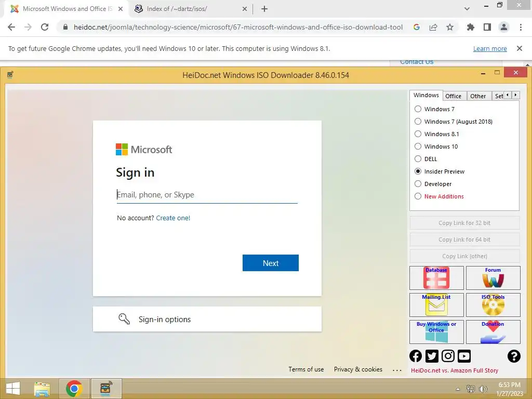Open new tab with plus icon
Image resolution: width=532 pixels, height=399 pixels.
coord(264,9)
